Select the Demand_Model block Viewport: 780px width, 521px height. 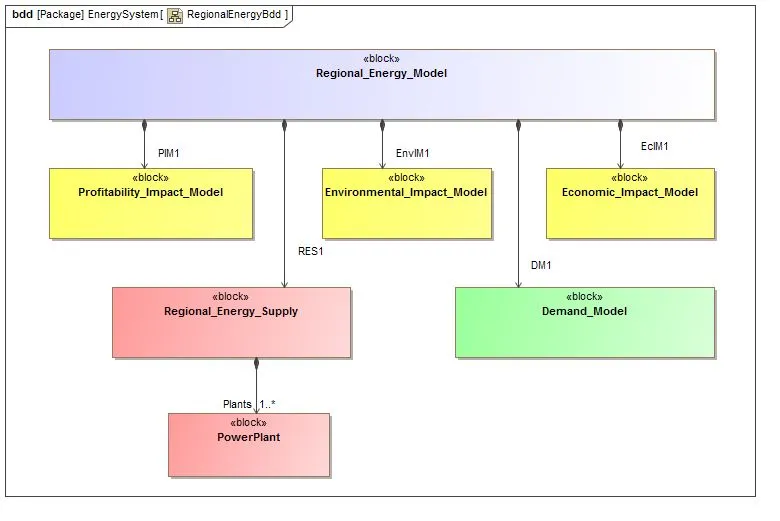tap(585, 322)
